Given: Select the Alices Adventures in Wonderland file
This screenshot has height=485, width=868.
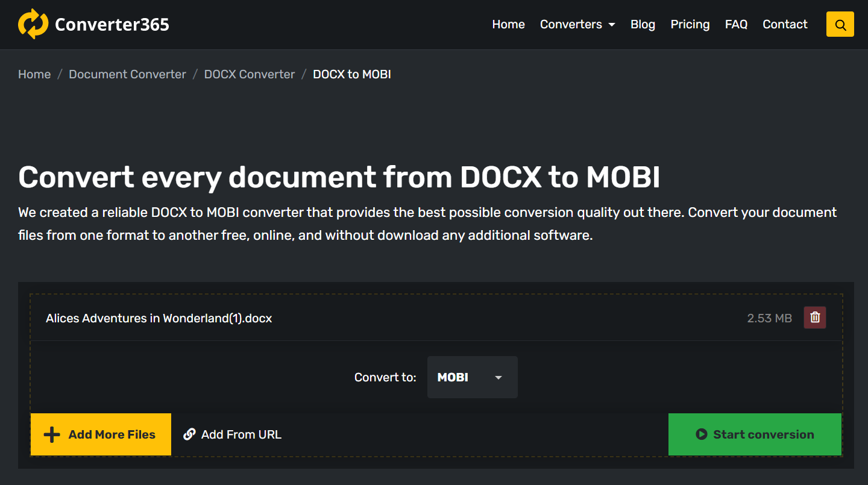Looking at the screenshot, I should [x=159, y=318].
